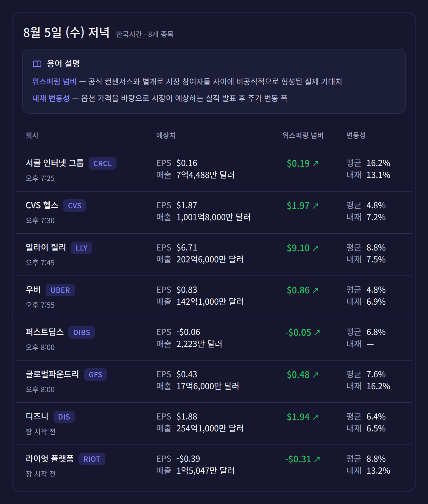Click the 위스퍼링 넘버 column header

click(303, 135)
